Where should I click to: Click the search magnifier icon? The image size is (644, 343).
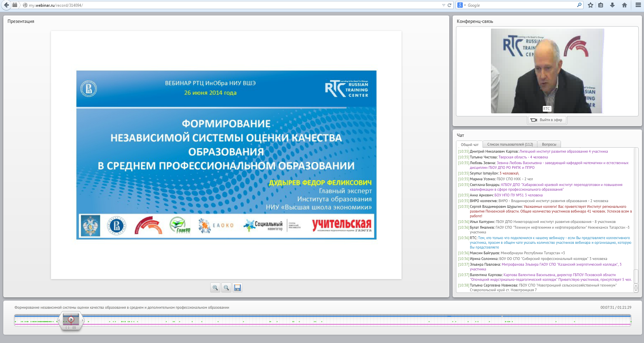pyautogui.click(x=579, y=5)
